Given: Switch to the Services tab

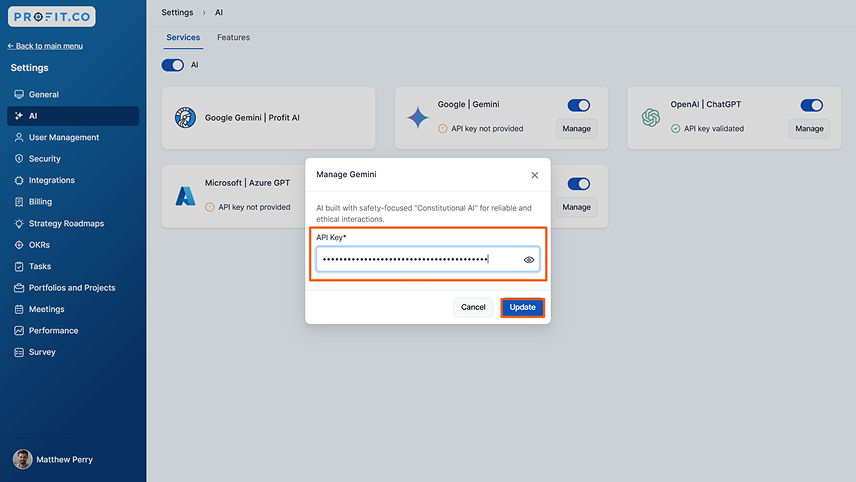Looking at the screenshot, I should (x=183, y=37).
